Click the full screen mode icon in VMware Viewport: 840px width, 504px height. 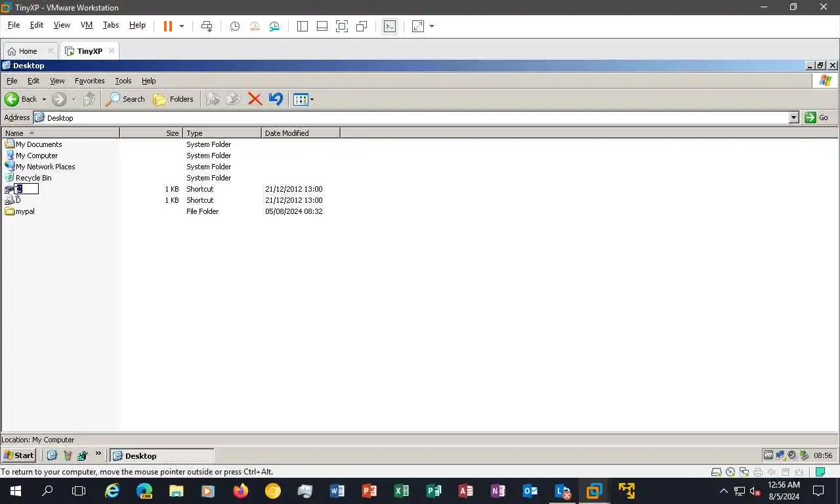[x=342, y=26]
